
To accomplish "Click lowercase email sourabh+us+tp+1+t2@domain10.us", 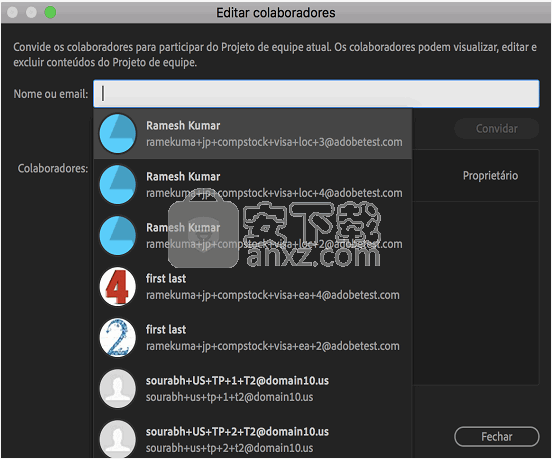I will (230, 397).
